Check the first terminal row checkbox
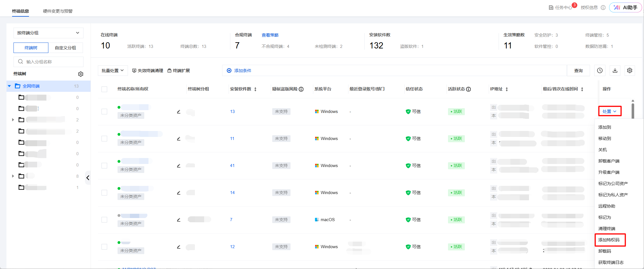The image size is (644, 269). (104, 112)
